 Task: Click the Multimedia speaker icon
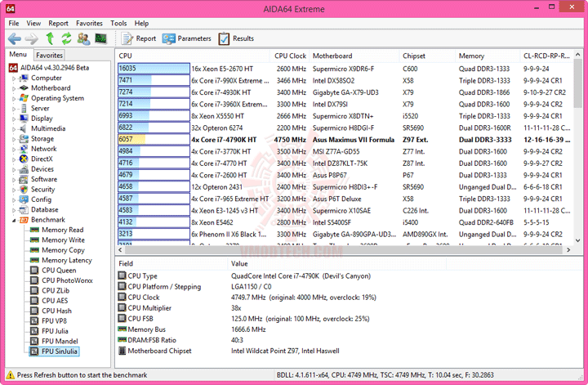[24, 128]
